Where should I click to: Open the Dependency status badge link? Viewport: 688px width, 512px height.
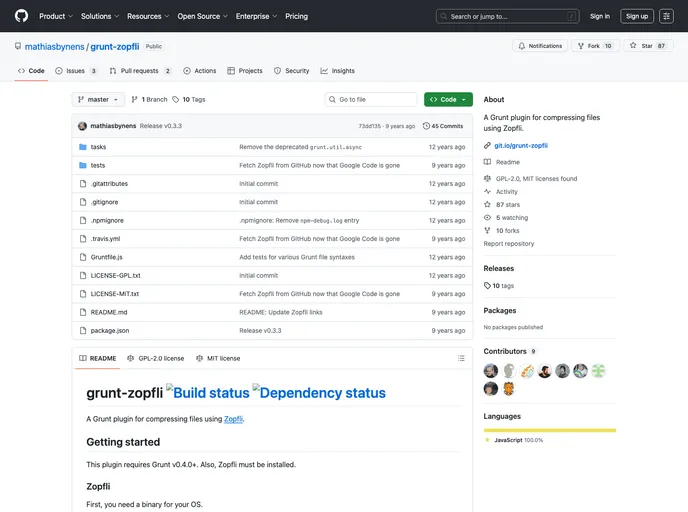[x=319, y=393]
